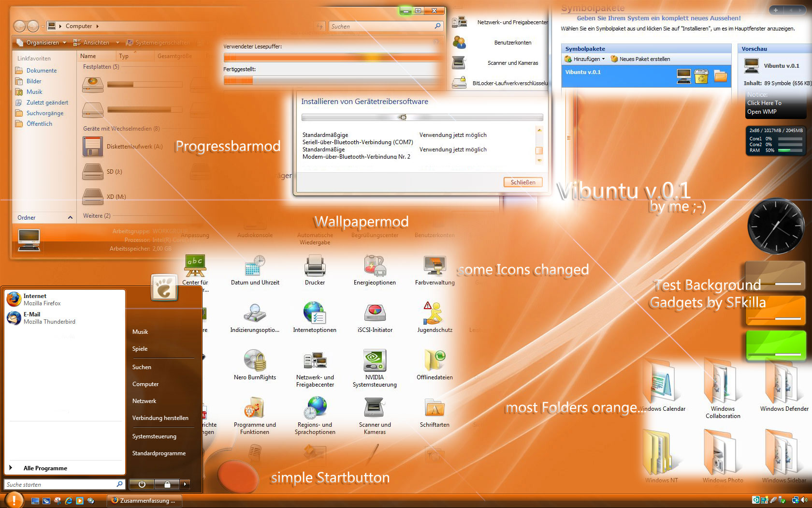Open Indizierungsoptionen control panel icon
812x508 pixels.
point(255,317)
